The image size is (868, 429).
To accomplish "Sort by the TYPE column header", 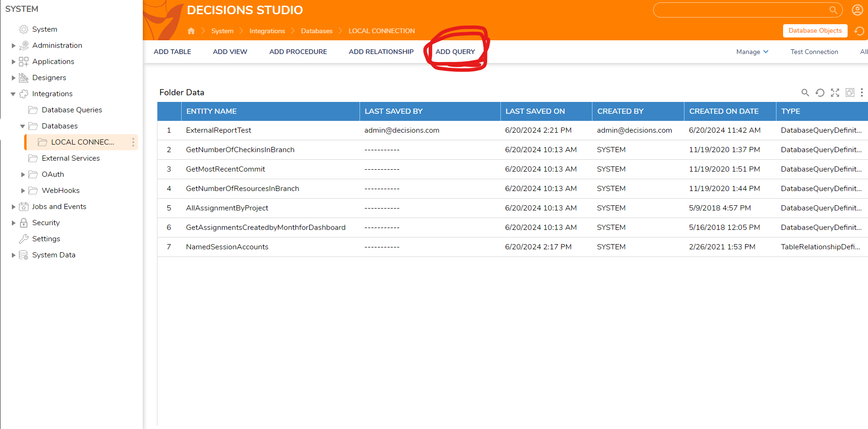I will point(822,111).
